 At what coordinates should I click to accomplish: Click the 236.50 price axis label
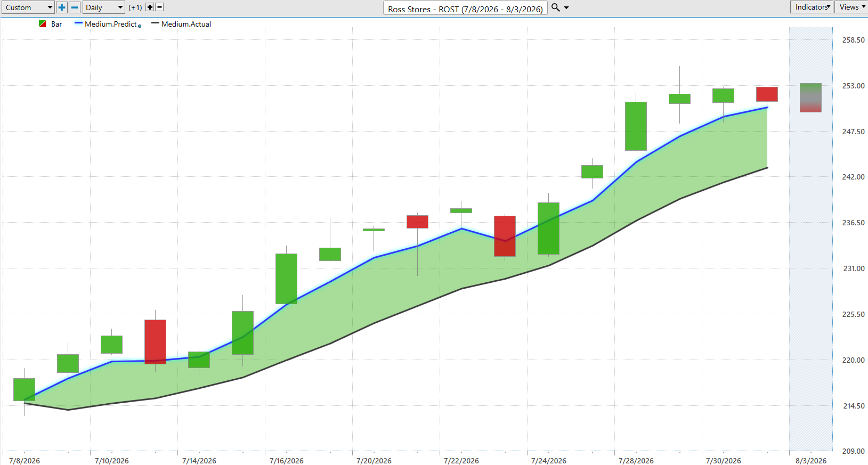(x=853, y=223)
